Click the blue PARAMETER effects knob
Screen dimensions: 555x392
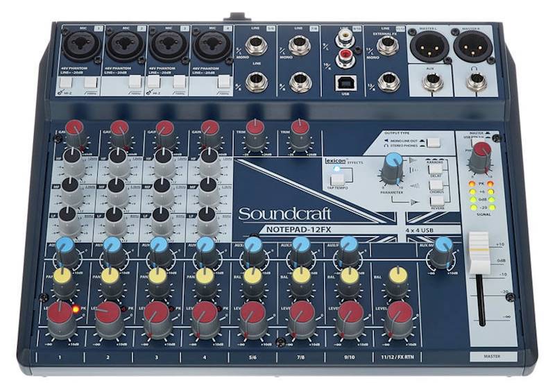point(393,169)
